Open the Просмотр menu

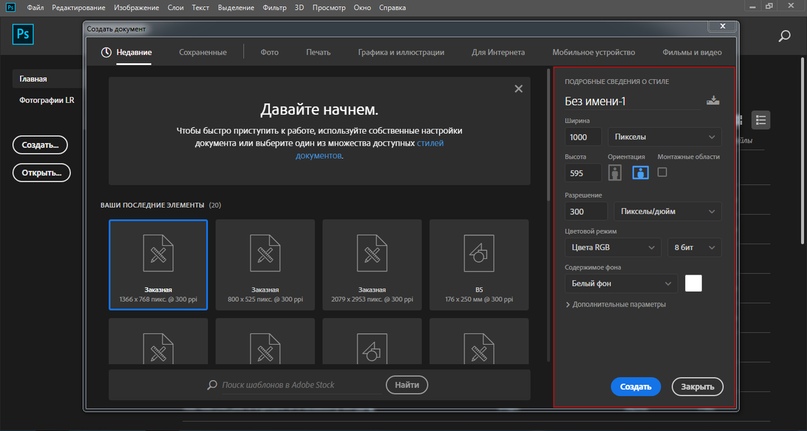coord(329,8)
